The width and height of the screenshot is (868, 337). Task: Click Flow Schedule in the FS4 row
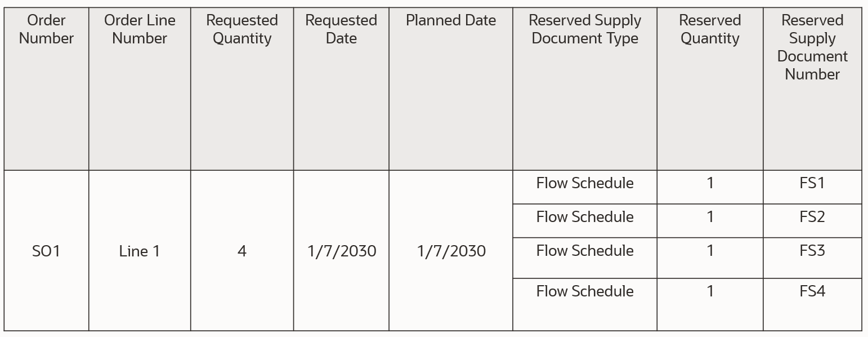click(585, 291)
